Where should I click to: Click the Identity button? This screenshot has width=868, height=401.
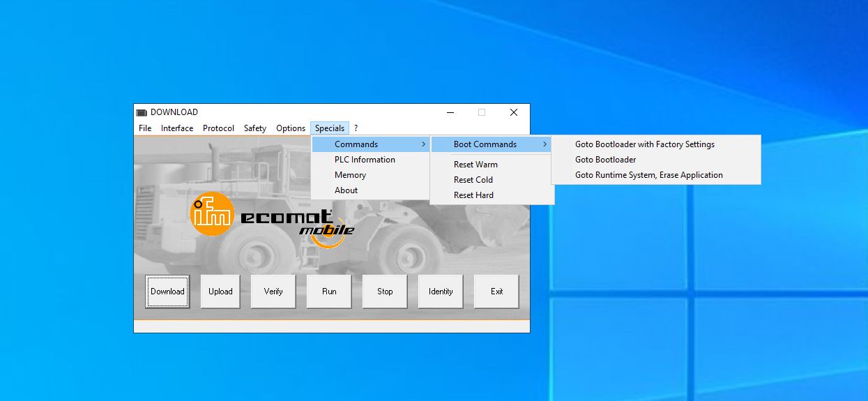pos(441,292)
